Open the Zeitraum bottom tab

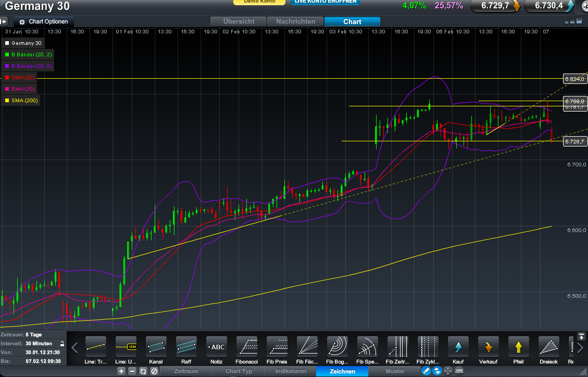186,371
